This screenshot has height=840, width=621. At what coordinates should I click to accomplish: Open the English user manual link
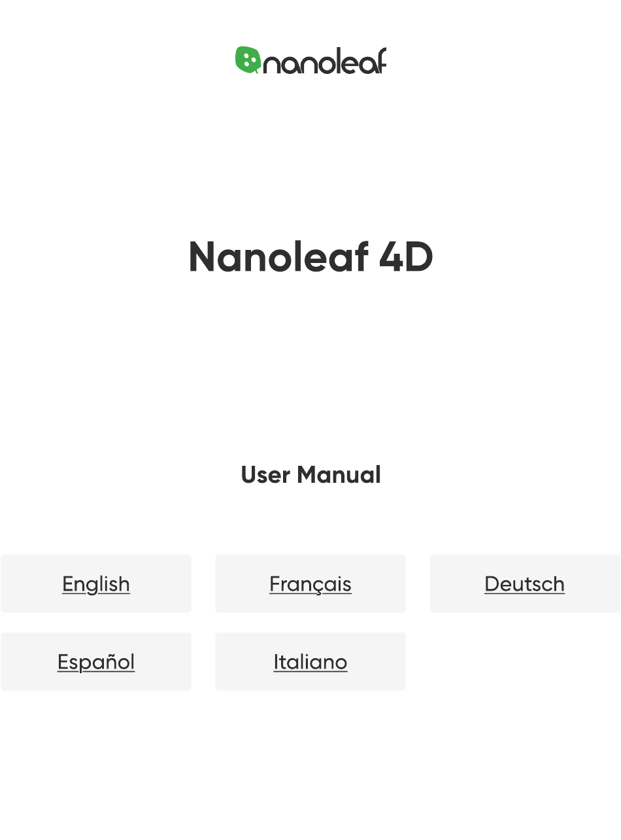96,584
